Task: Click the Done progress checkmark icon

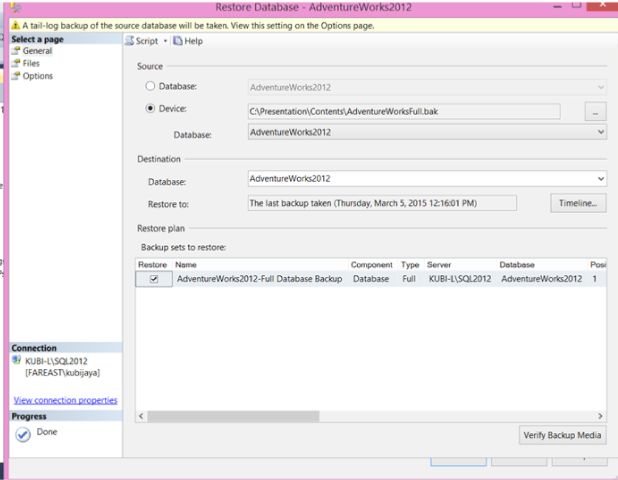Action: 23,435
